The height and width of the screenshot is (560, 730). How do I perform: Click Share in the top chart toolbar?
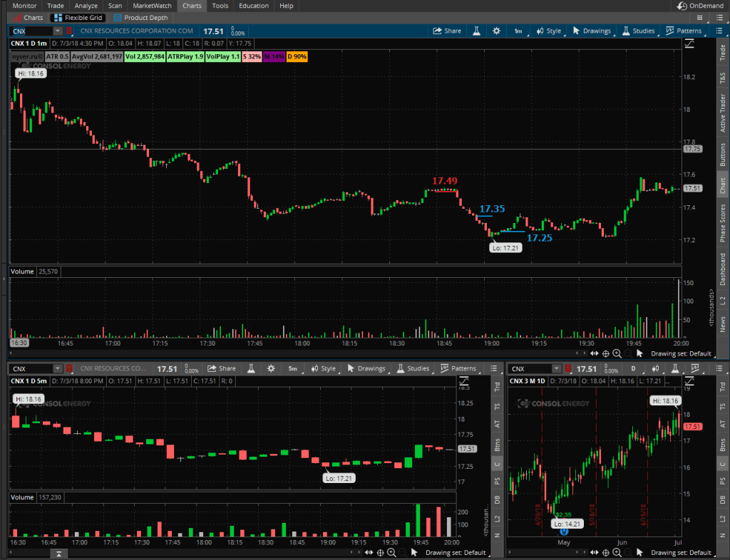click(446, 31)
